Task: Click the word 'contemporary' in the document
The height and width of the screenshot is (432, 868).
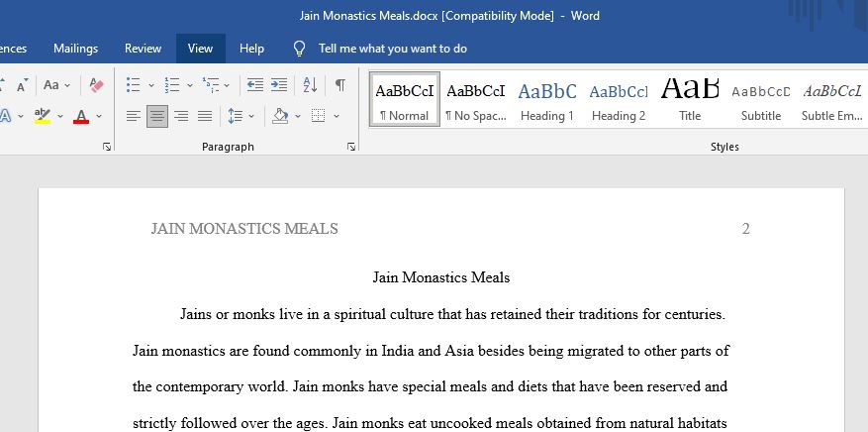Action: click(x=199, y=386)
